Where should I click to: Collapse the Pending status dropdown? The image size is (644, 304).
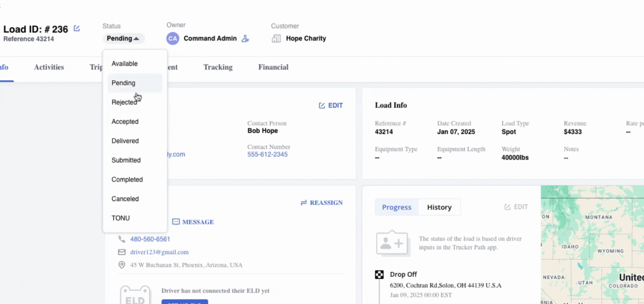pos(123,38)
